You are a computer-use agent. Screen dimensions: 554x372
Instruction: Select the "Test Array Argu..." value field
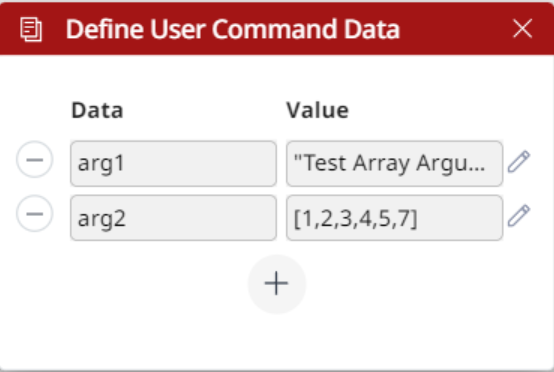[x=394, y=164]
